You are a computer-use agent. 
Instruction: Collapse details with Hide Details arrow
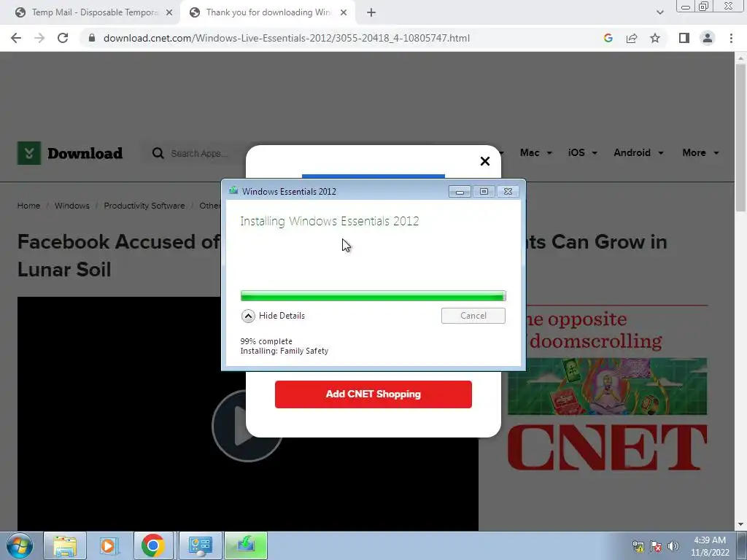click(x=248, y=316)
